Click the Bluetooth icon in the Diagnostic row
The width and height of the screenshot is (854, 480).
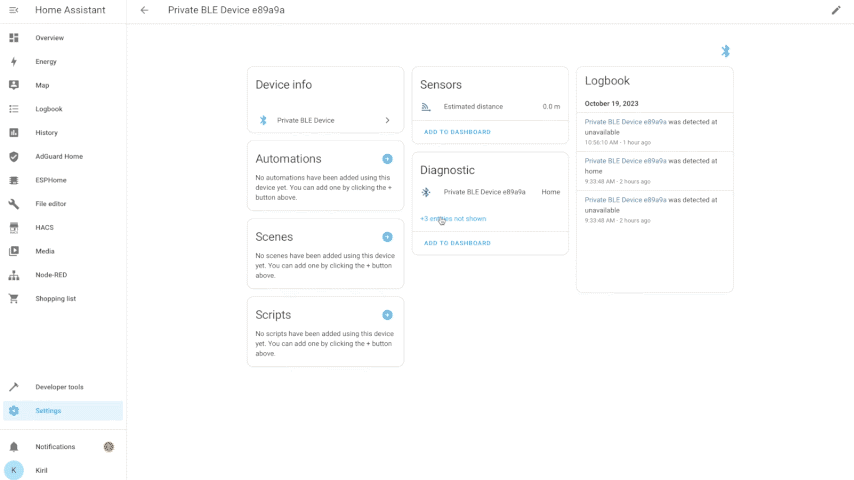coord(426,192)
